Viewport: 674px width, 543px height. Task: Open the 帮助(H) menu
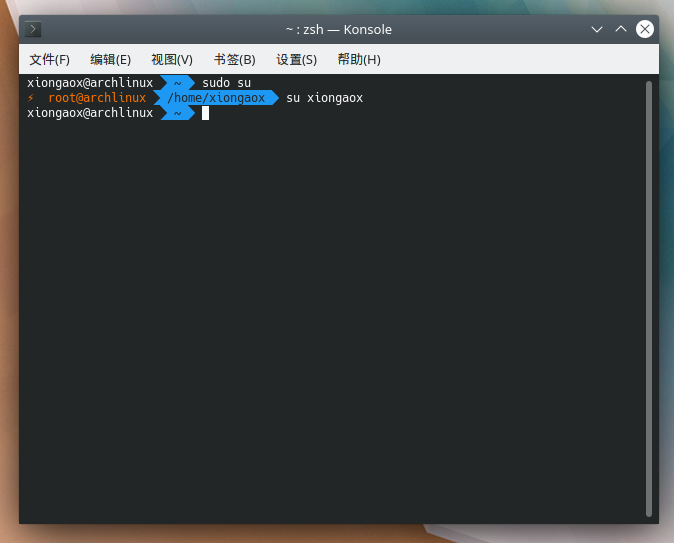tap(359, 59)
